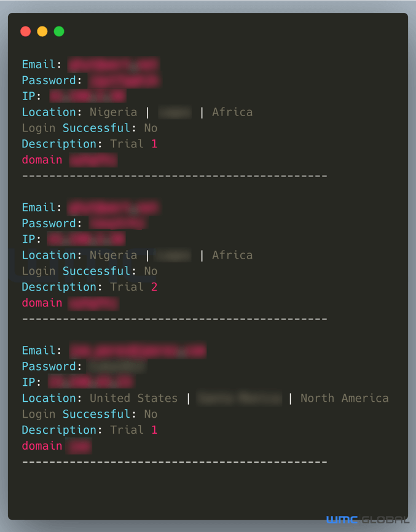
Task: Click the blurred email in first record
Action: tap(114, 65)
